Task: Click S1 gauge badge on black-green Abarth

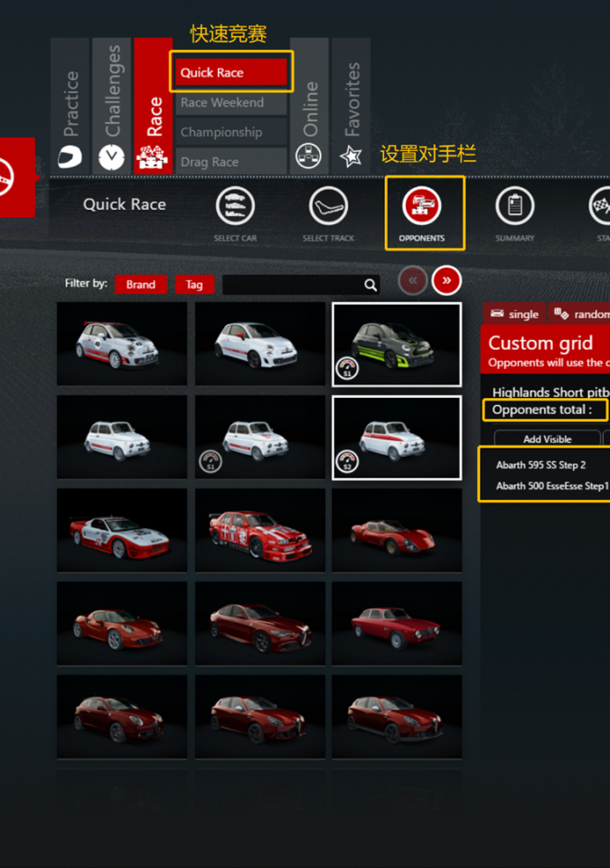Action: pyautogui.click(x=348, y=368)
